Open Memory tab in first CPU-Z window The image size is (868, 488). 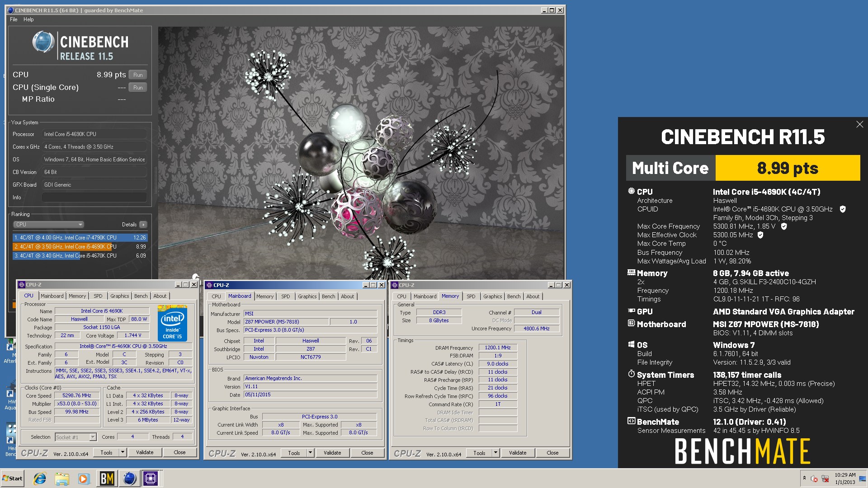[77, 296]
